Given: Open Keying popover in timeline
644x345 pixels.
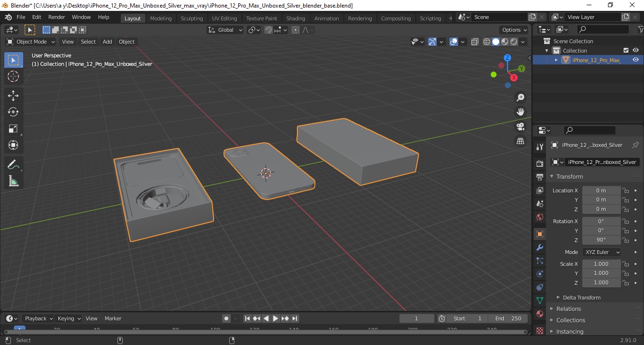Looking at the screenshot, I should tap(69, 318).
